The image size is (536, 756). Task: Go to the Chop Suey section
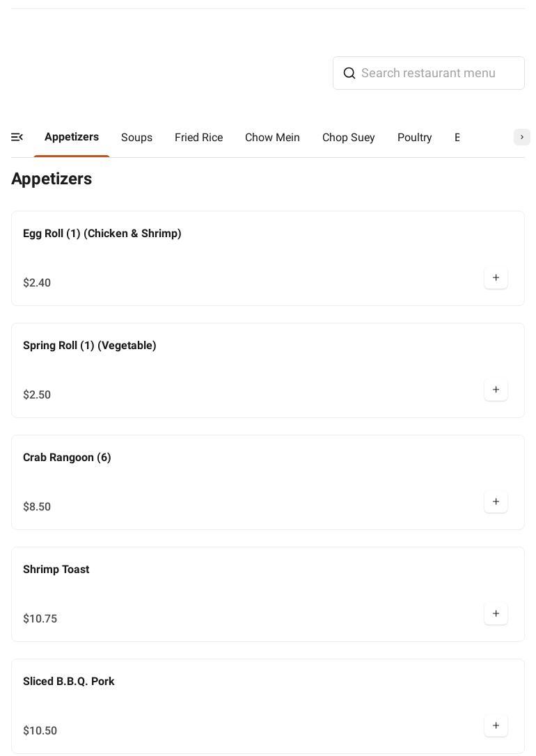pyautogui.click(x=348, y=138)
